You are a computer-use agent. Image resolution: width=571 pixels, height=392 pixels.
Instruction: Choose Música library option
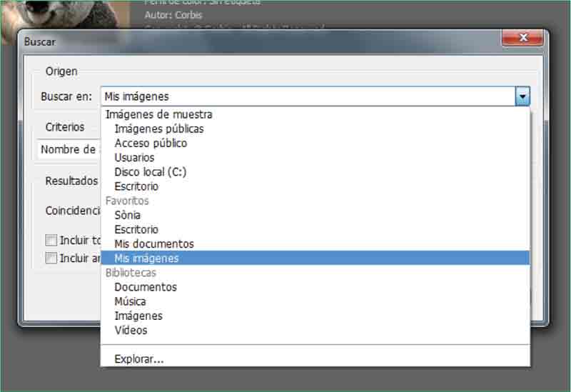[x=130, y=301]
